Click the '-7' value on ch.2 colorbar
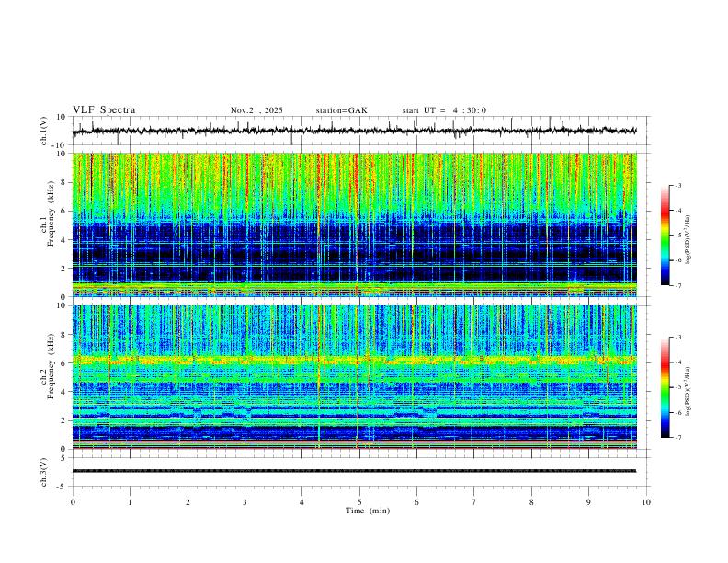Viewport: 728px width, 563px height. (677, 438)
